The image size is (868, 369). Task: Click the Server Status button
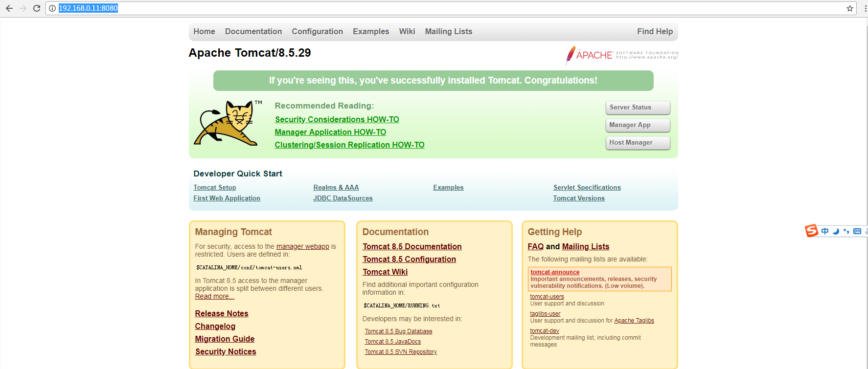pos(638,108)
